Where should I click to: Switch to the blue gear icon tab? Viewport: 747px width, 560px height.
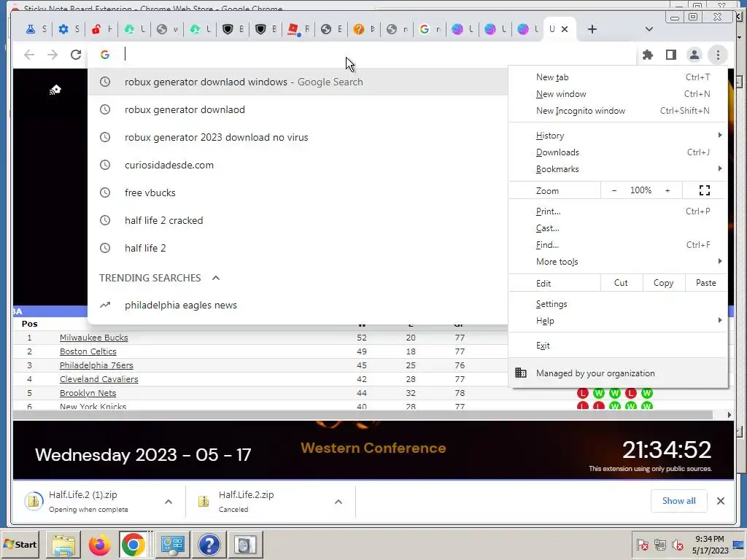(69, 29)
